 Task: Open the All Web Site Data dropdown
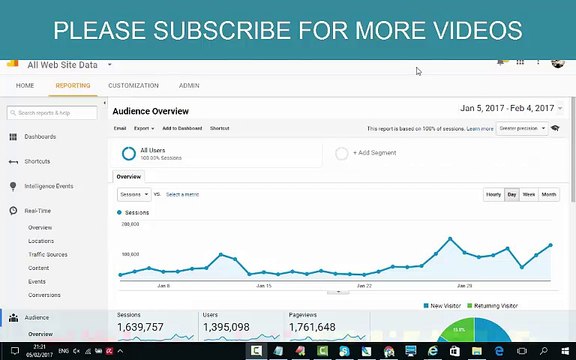tap(109, 65)
